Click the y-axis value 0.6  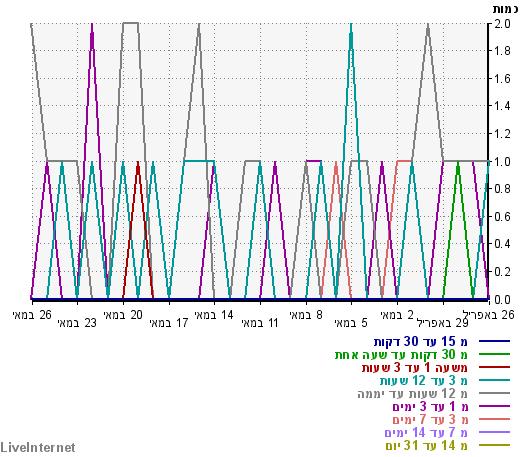tap(502, 217)
